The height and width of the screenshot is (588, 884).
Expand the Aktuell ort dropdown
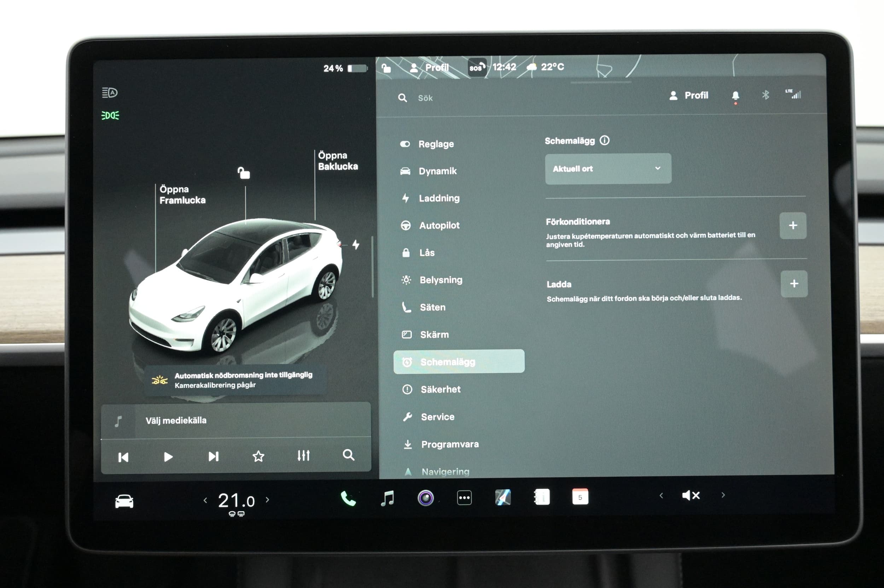(608, 168)
